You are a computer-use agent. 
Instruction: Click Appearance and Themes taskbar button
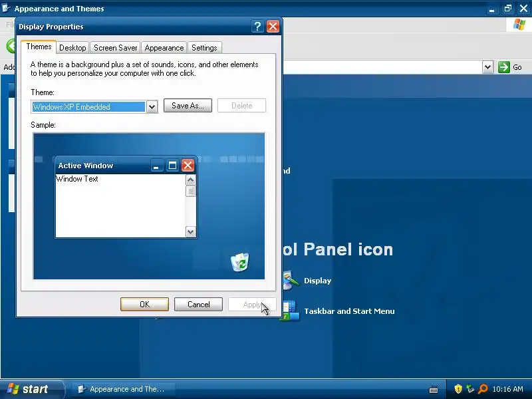click(123, 389)
